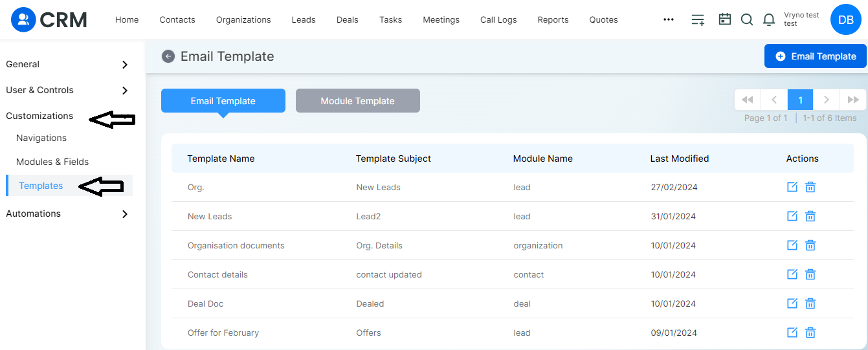Open the three-dots more modules menu

click(669, 19)
